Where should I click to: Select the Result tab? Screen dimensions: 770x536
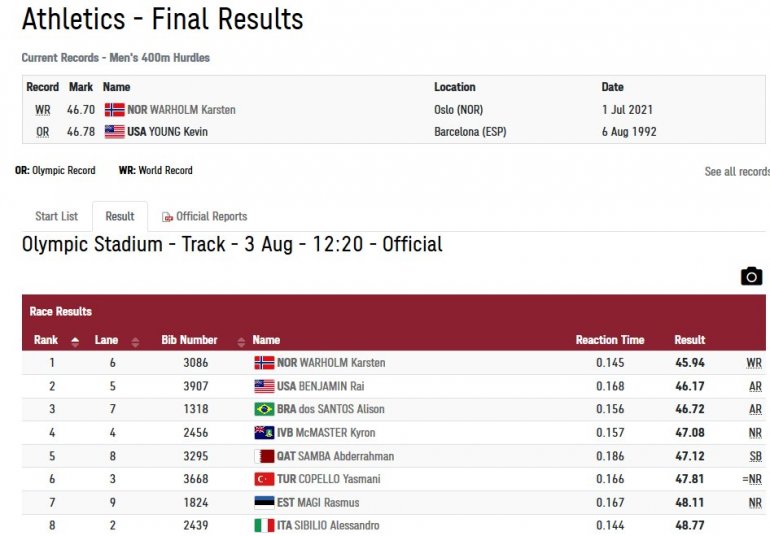click(x=120, y=216)
